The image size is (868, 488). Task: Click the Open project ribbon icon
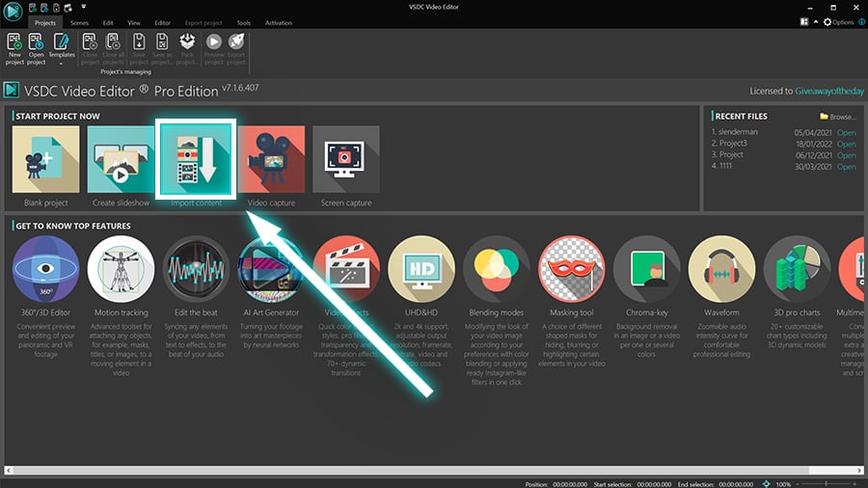(x=36, y=42)
